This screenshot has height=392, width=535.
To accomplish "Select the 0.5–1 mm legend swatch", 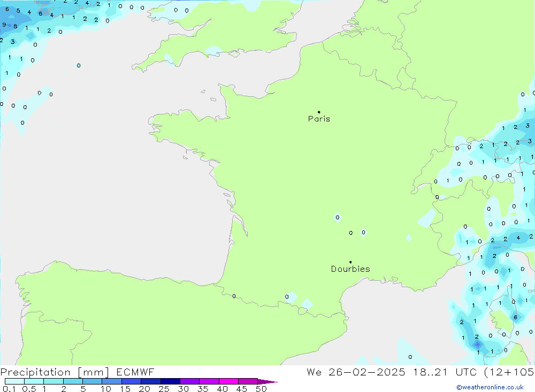I will [34, 381].
